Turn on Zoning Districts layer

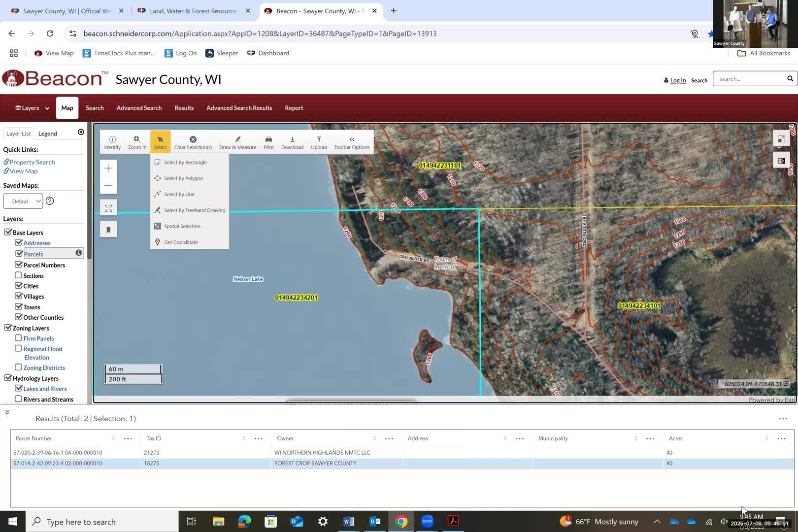pos(18,367)
